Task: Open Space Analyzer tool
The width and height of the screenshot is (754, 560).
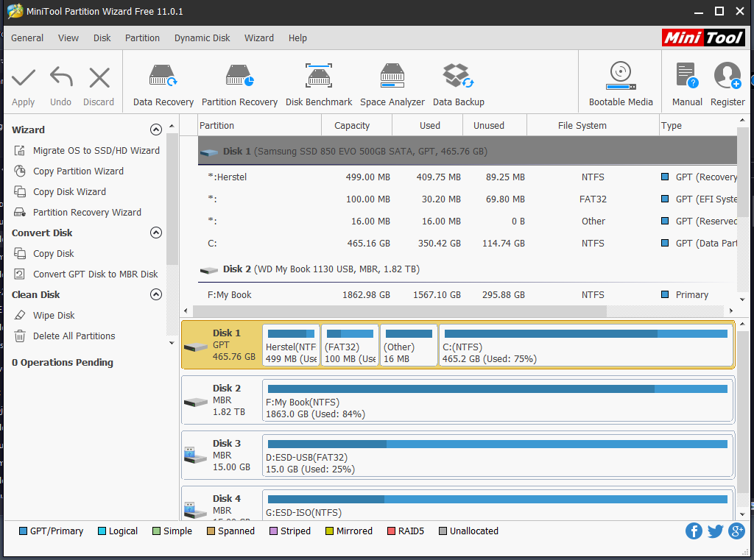Action: coord(392,85)
